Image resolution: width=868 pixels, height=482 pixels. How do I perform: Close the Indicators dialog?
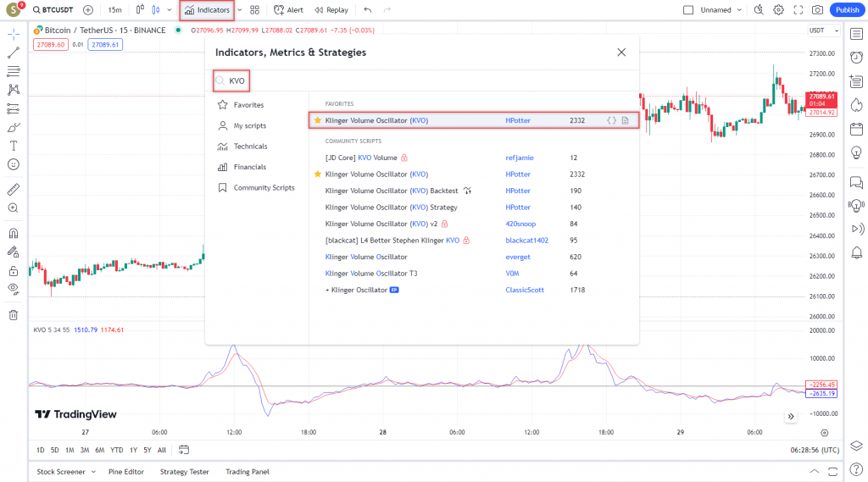click(x=621, y=52)
